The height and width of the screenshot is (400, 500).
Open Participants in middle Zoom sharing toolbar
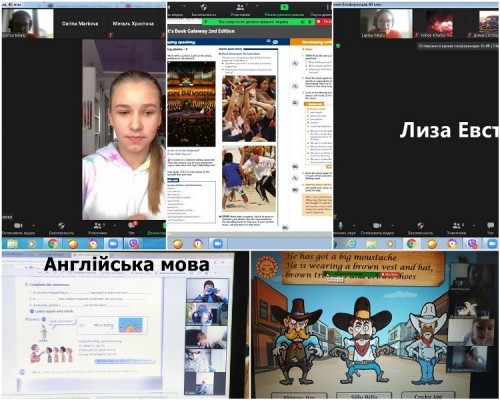[240, 10]
